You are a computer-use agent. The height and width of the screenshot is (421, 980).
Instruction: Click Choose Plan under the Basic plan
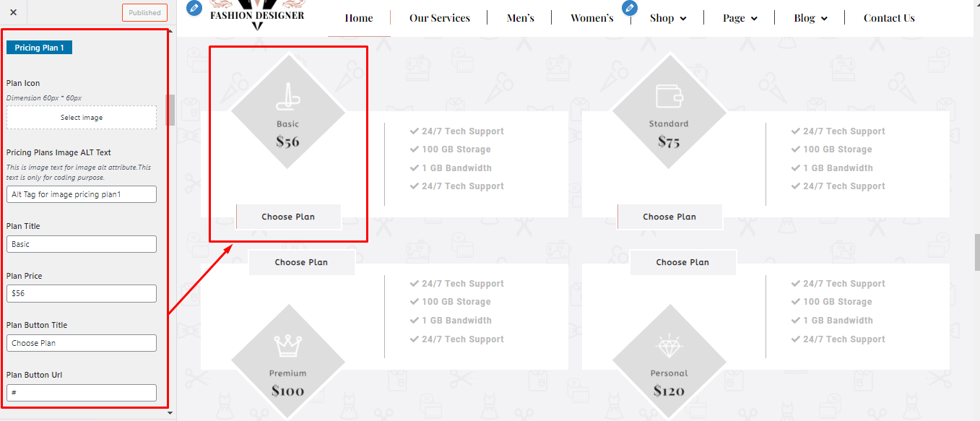pos(288,217)
